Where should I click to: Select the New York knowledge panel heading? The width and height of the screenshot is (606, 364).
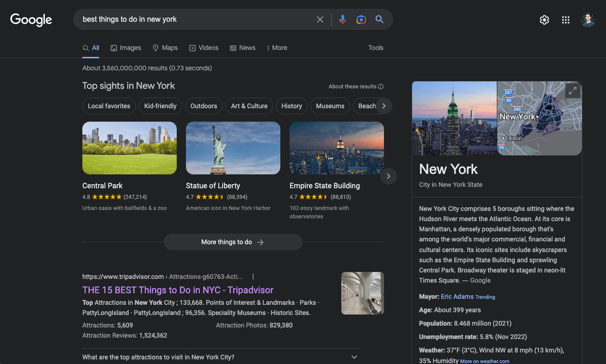point(448,169)
